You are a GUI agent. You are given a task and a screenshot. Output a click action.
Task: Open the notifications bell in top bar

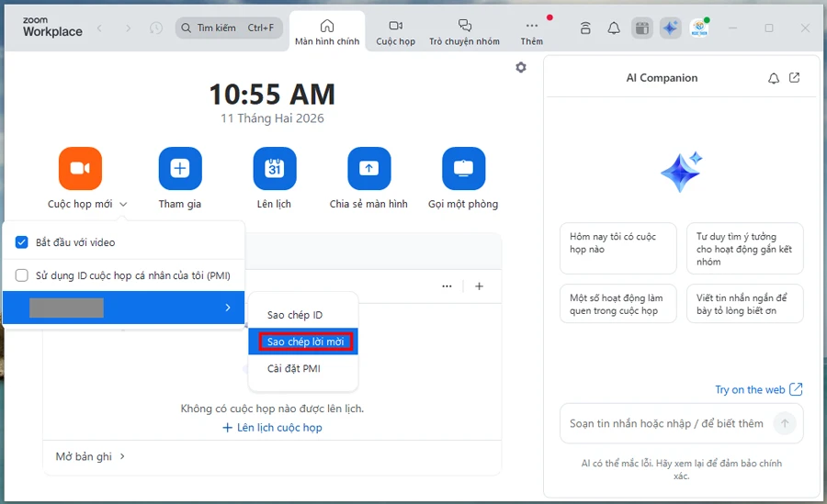[614, 28]
